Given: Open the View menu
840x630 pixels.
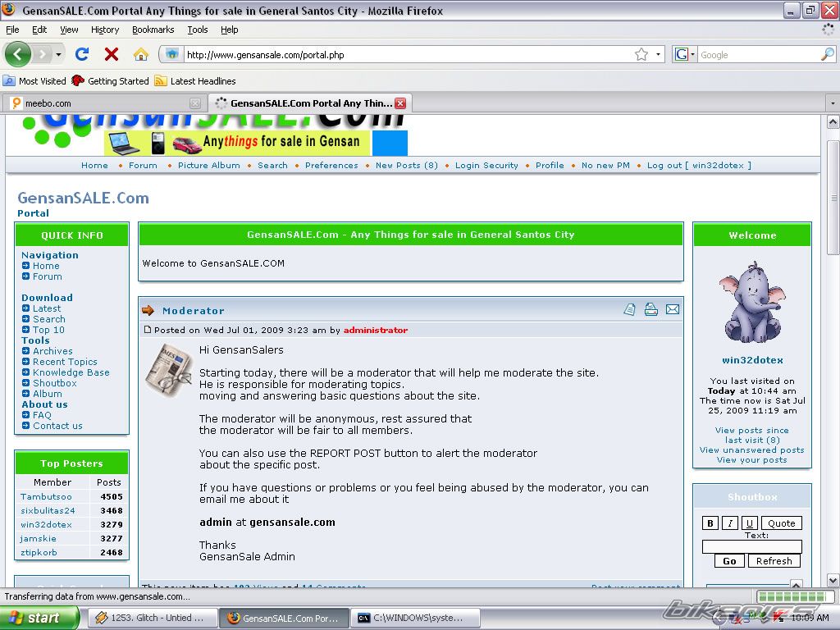Looking at the screenshot, I should click(69, 30).
